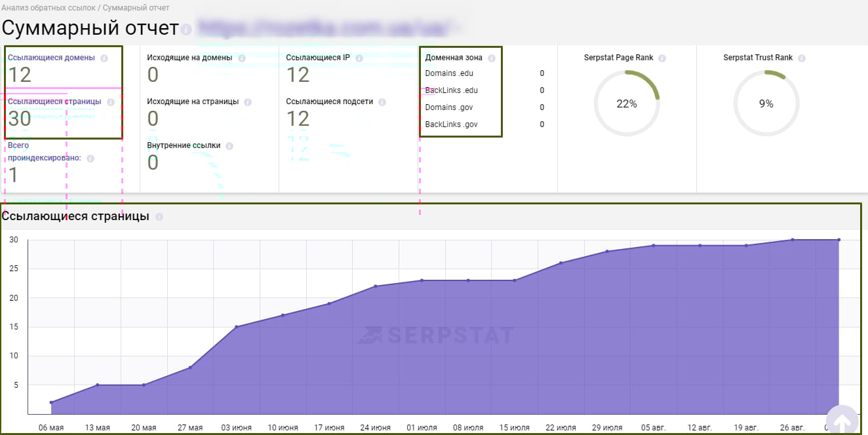This screenshot has height=435, width=868.
Task: Click info icon beside Всего проиндексировано
Action: [90, 158]
